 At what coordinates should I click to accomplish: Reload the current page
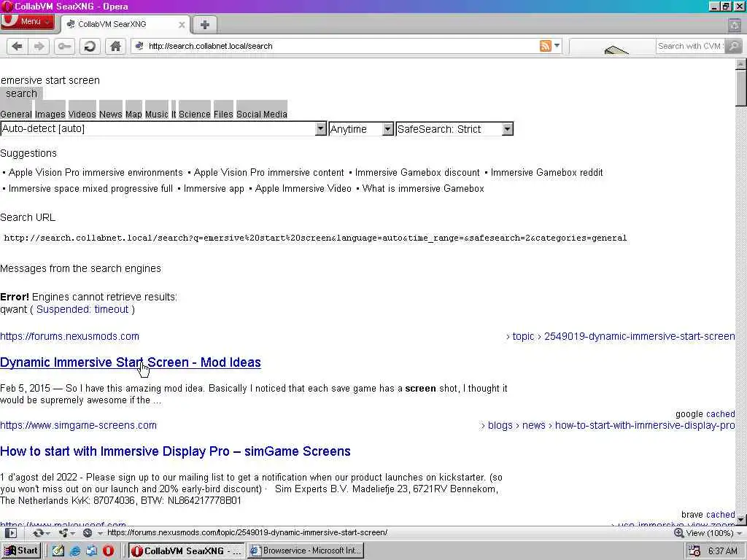pyautogui.click(x=90, y=46)
